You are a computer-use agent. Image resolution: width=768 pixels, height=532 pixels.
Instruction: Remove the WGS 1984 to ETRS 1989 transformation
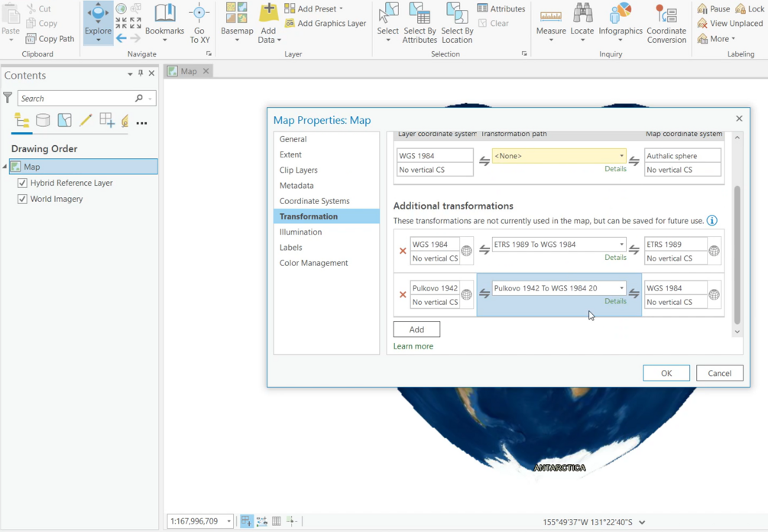[403, 251]
